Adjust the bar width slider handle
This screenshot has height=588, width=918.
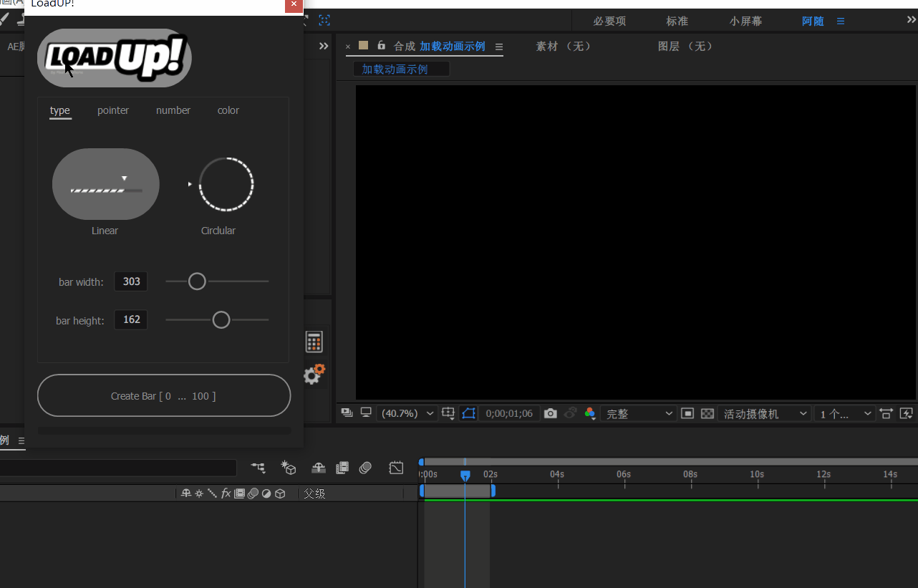(197, 281)
